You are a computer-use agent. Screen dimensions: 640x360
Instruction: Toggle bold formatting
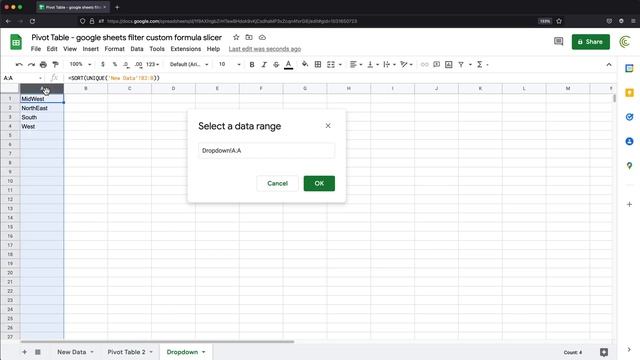click(252, 64)
